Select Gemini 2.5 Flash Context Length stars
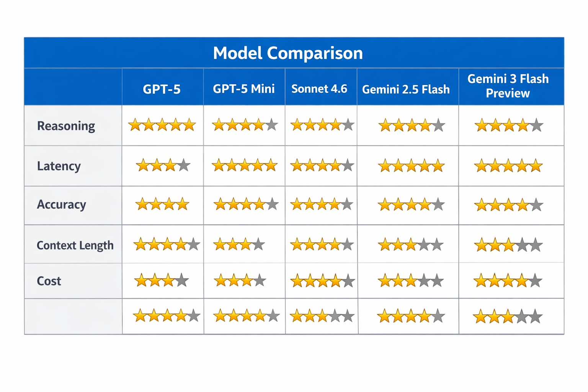The image size is (588, 392). coord(411,245)
